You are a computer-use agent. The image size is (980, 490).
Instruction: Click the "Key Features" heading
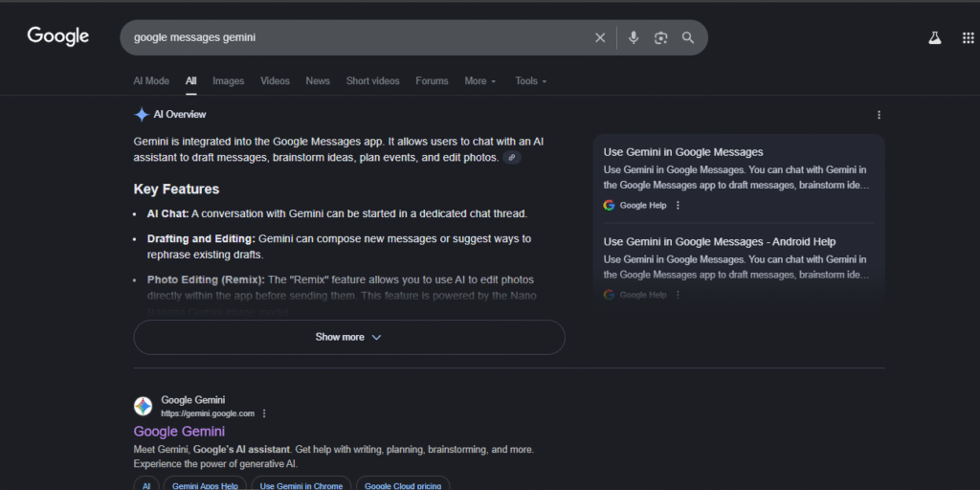tap(176, 189)
